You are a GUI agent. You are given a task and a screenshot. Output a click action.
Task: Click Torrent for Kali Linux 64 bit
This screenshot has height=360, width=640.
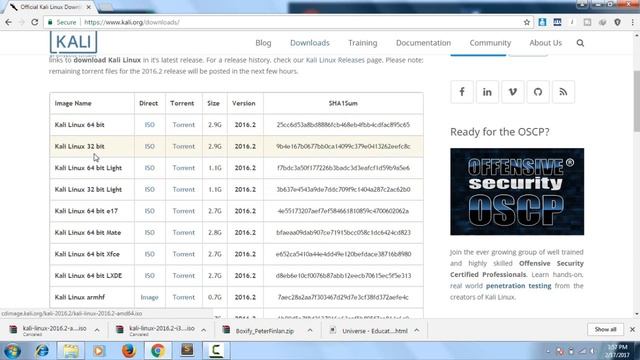(x=183, y=125)
